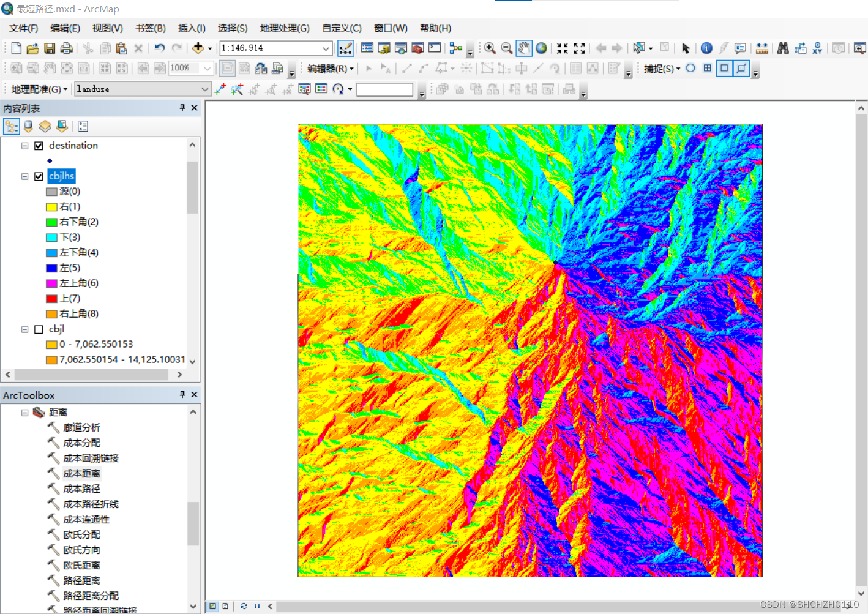Switch contents to List By Source

pyautogui.click(x=28, y=126)
